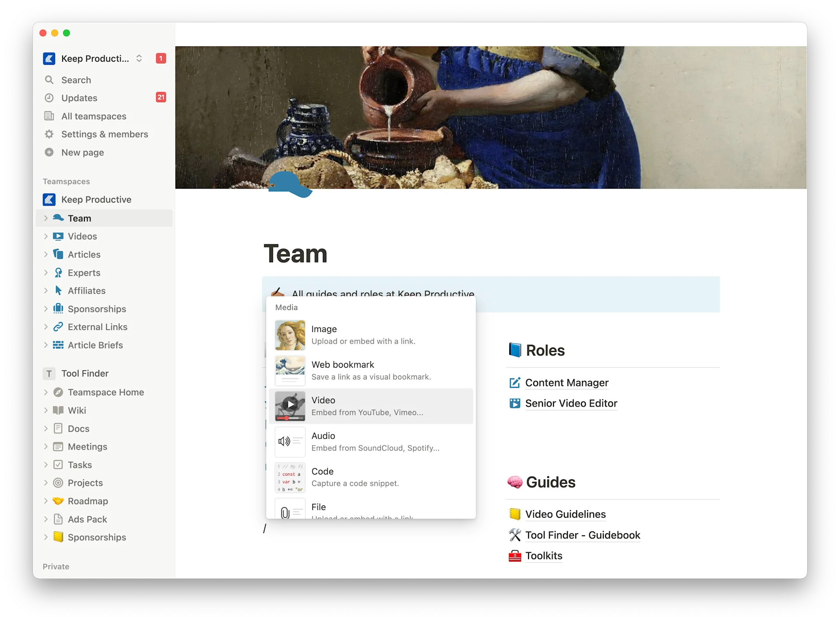Open the workspace switcher arrows
Viewport: 840px width, 622px height.
[139, 58]
